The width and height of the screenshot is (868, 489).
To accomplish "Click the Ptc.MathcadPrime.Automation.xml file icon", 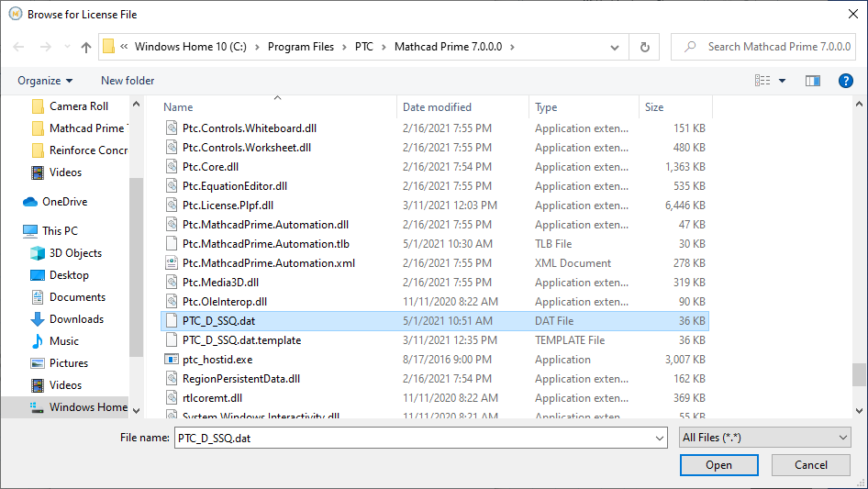I will point(172,263).
